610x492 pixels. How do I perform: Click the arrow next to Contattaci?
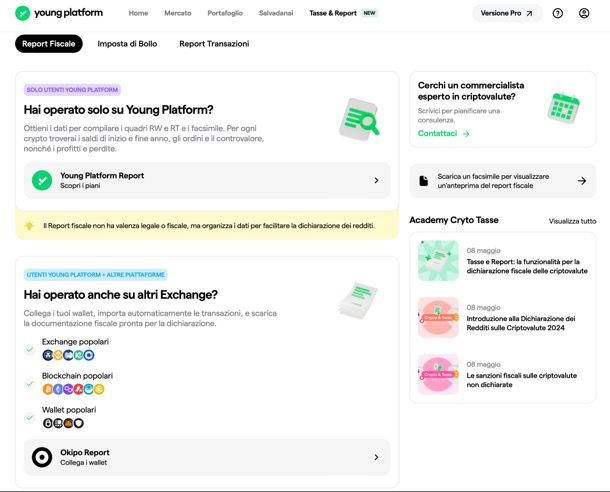[x=466, y=134]
